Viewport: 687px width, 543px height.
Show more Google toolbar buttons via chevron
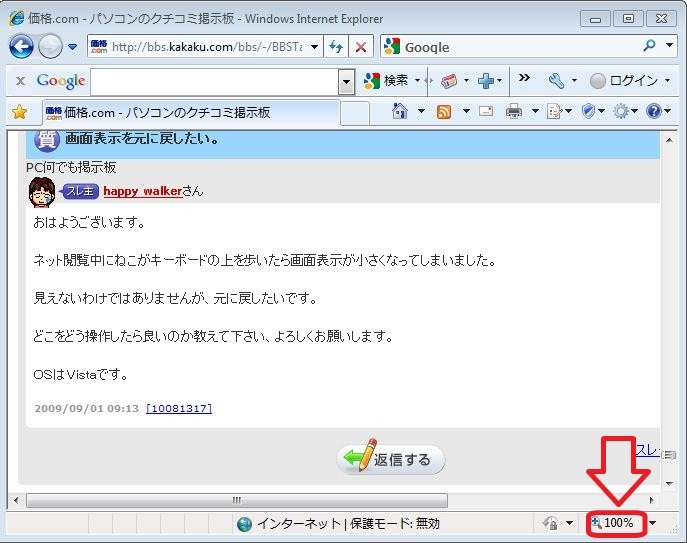tap(524, 78)
